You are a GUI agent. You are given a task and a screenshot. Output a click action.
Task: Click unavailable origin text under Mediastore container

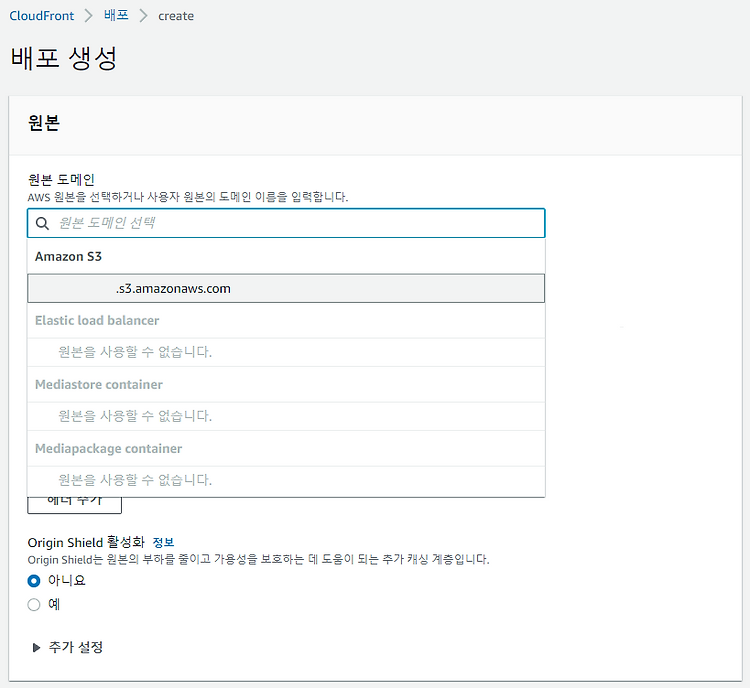[x=135, y=416]
